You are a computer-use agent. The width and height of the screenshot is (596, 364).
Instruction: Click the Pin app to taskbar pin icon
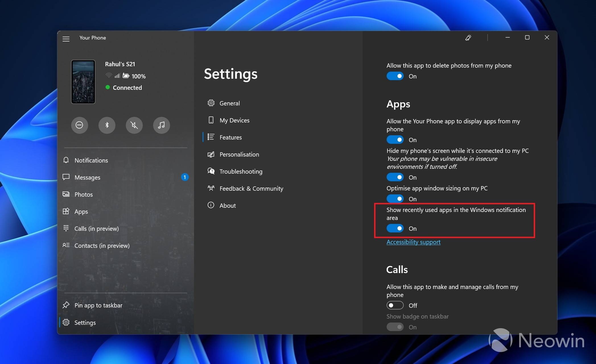(66, 305)
